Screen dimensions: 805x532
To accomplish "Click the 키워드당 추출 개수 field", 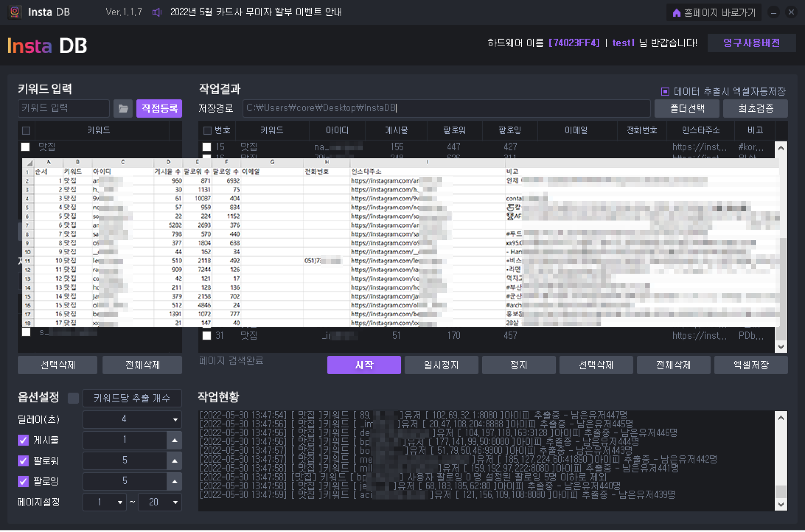I will click(132, 398).
